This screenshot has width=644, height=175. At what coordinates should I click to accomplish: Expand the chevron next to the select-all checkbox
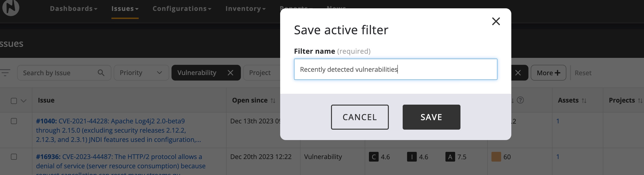(23, 101)
